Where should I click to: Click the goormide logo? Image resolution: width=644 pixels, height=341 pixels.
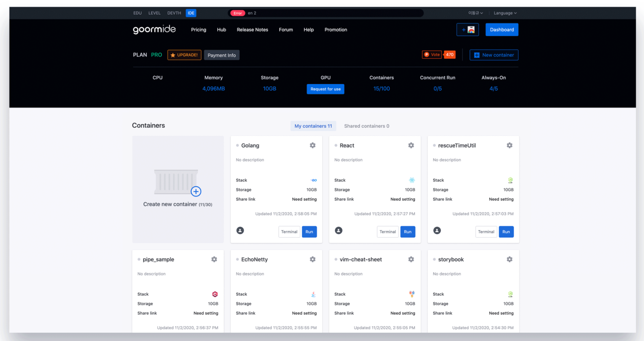pyautogui.click(x=154, y=30)
